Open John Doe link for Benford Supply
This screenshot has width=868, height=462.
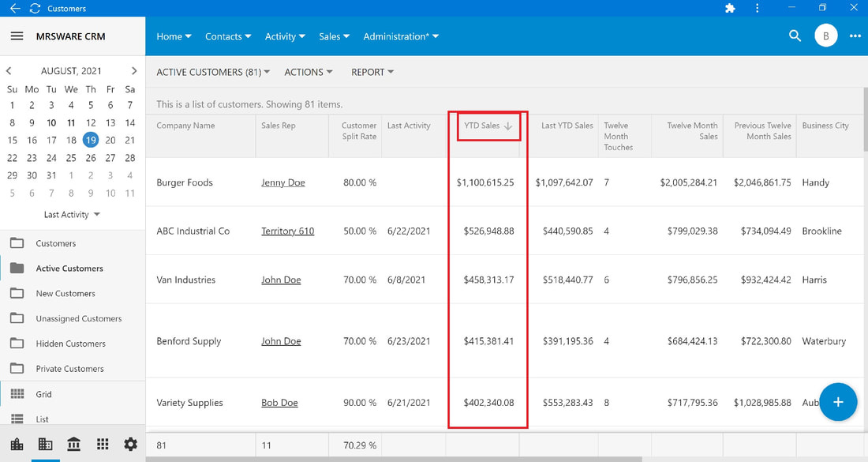(281, 341)
